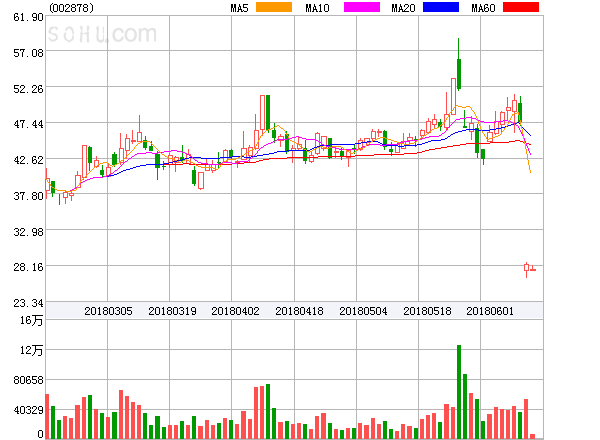The image size is (600, 440).
Task: Click the 42.62 price axis label
Action: click(x=28, y=160)
